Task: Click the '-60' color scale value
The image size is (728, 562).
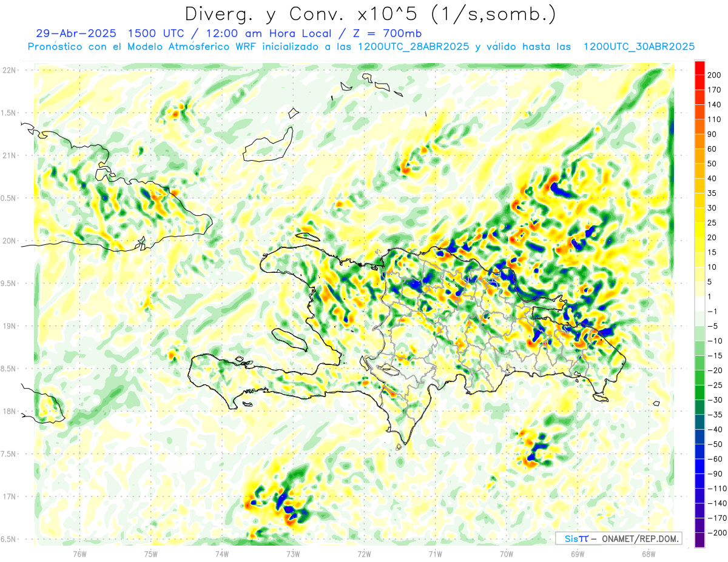Action: [716, 459]
